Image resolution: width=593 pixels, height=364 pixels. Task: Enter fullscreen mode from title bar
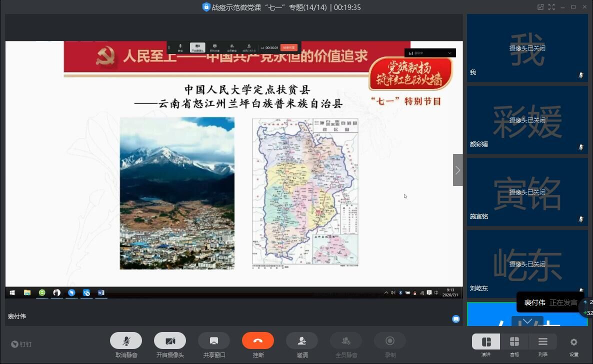[x=551, y=7]
